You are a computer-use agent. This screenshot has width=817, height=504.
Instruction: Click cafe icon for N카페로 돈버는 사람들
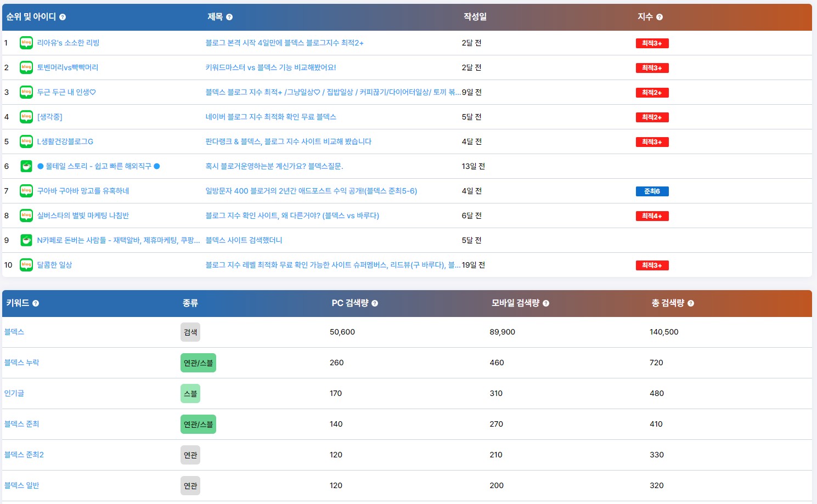(x=26, y=240)
